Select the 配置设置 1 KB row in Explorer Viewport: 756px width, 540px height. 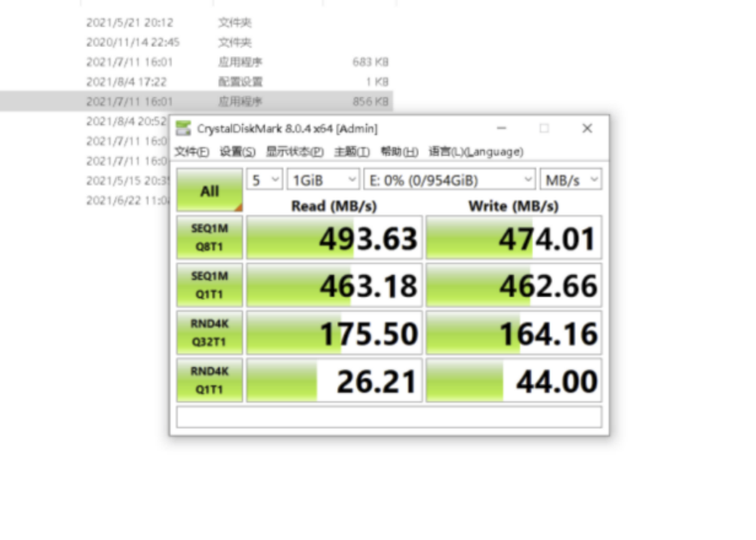click(x=196, y=82)
